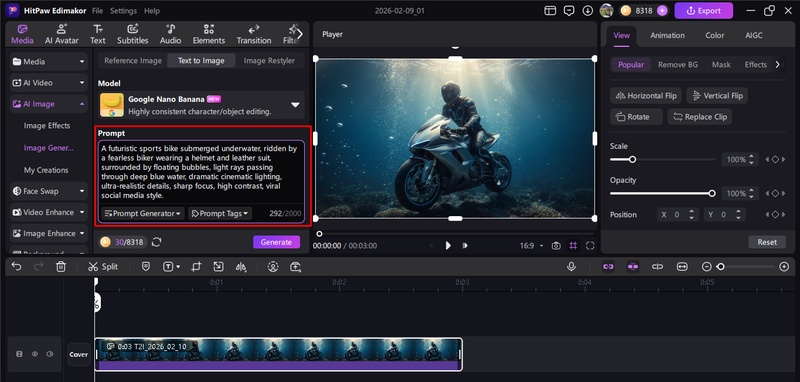Enter fullscreen player view

click(x=590, y=246)
